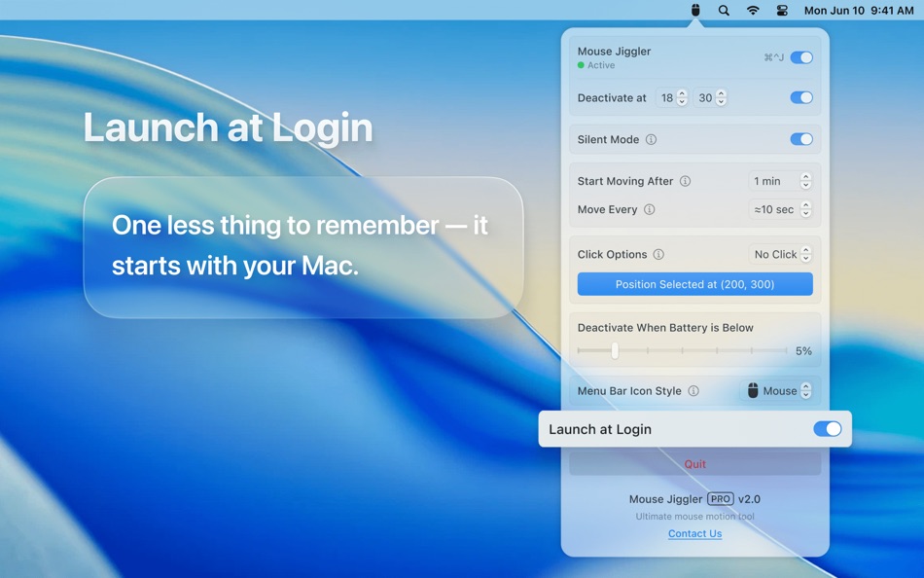Show the Silent Mode info tooltip icon
The image size is (924, 578).
651,140
